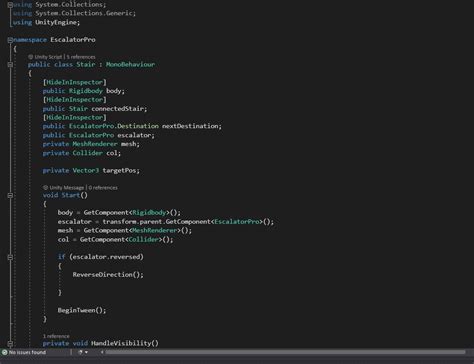The width and height of the screenshot is (474, 364).
Task: Click the 'BeginTween();' call
Action: [82, 310]
